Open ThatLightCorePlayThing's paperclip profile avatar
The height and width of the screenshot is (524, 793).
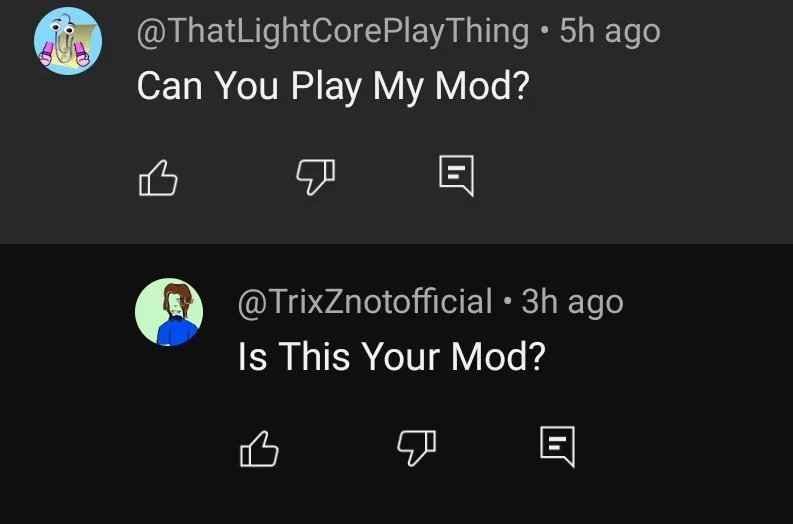pyautogui.click(x=68, y=41)
